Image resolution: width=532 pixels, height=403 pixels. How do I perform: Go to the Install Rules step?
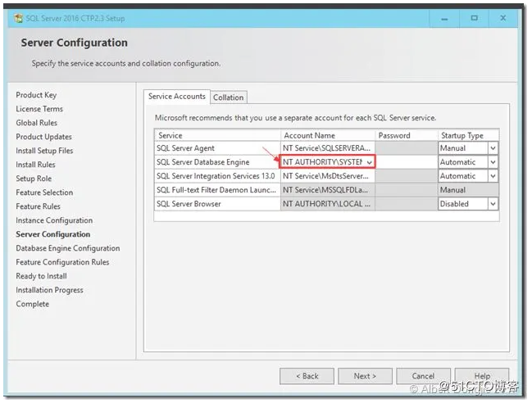point(35,165)
